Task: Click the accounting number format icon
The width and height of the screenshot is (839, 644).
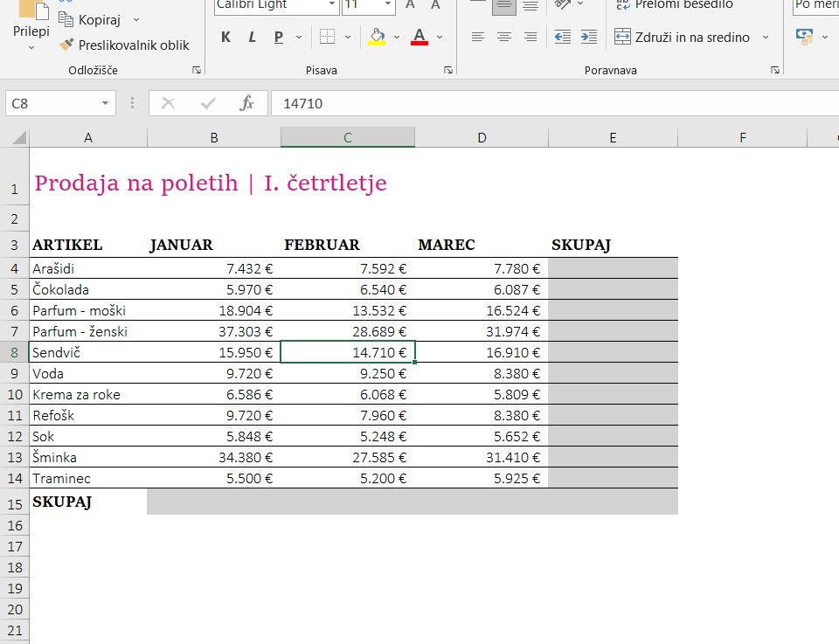Action: 804,37
